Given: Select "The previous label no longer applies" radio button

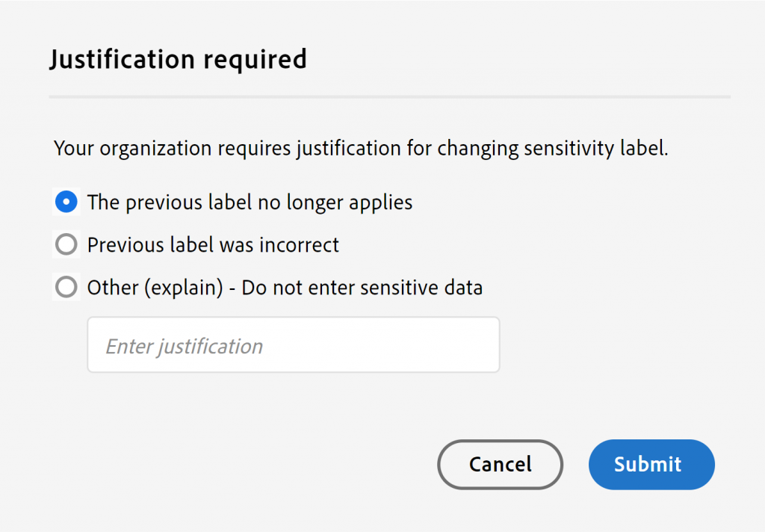Looking at the screenshot, I should [x=66, y=202].
